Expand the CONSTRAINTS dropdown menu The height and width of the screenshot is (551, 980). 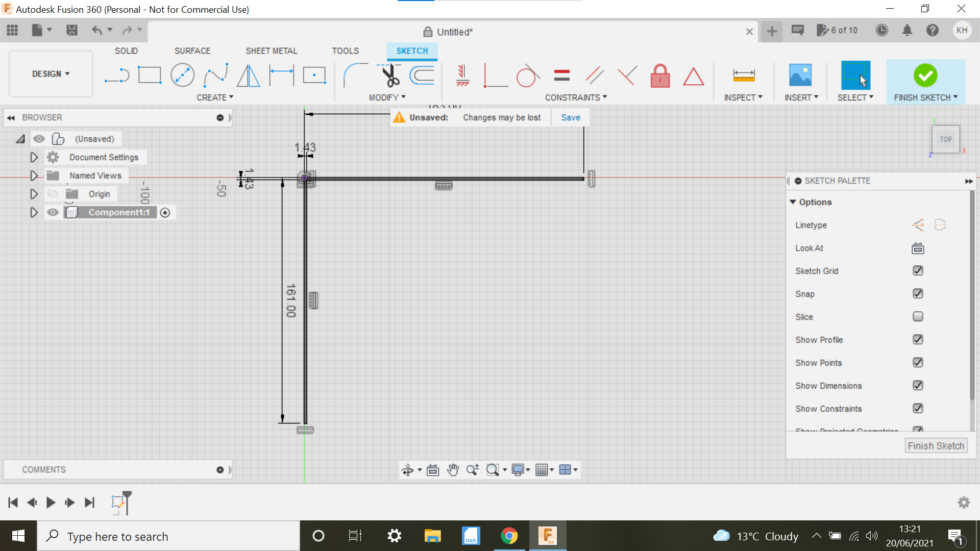tap(575, 97)
